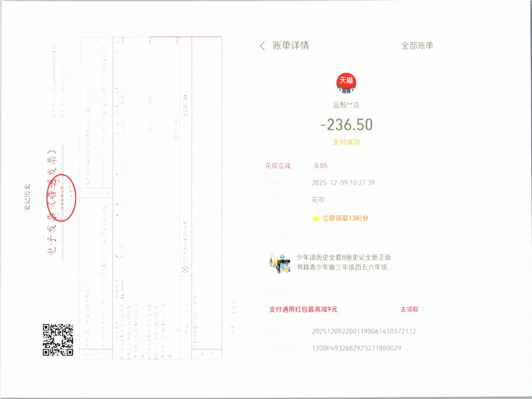Tap the back arrow beside 账单详情

pos(262,46)
